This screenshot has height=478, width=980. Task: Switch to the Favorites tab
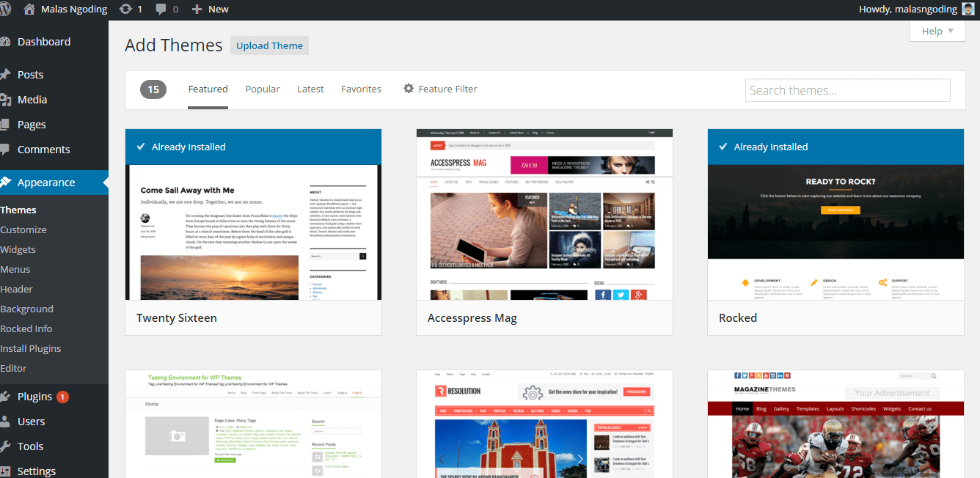[361, 89]
